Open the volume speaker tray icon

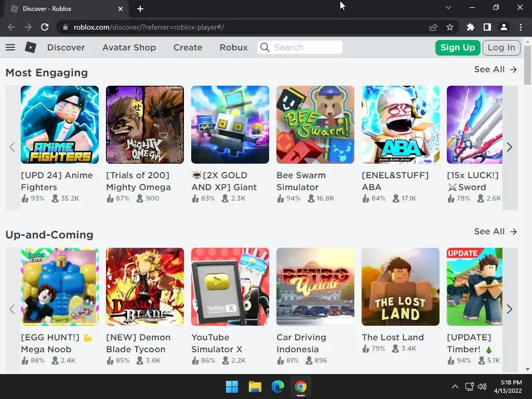point(482,387)
